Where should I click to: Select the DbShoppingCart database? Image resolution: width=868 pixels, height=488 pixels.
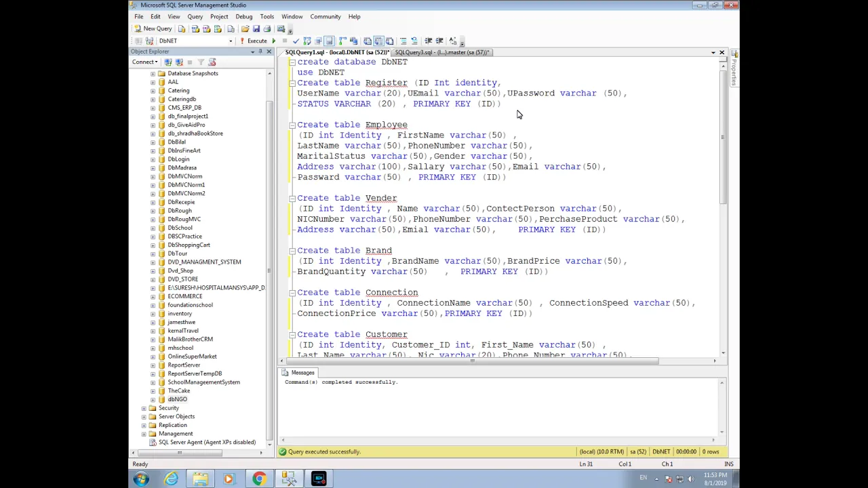[189, 245]
